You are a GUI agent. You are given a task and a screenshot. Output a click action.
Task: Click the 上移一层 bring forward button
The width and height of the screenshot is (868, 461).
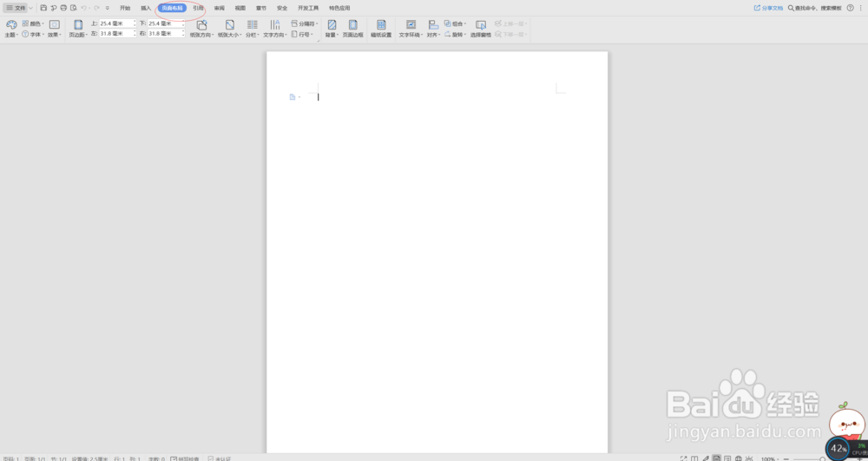pyautogui.click(x=510, y=23)
